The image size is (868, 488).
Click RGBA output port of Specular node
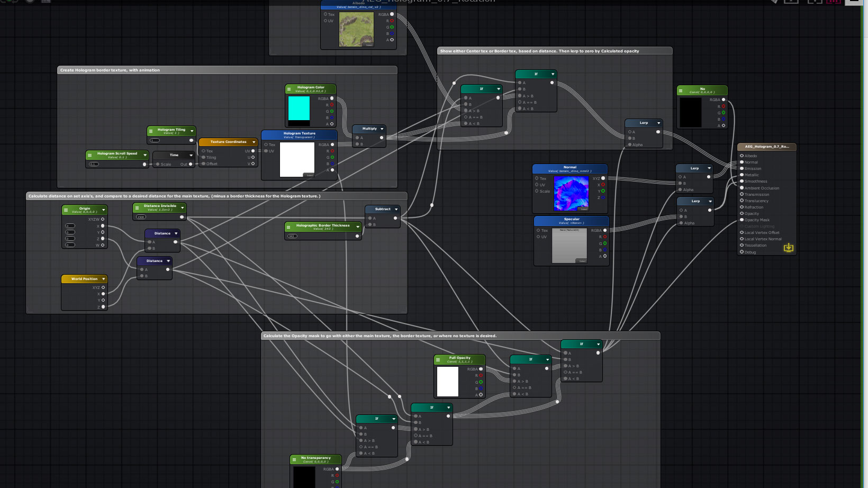pos(605,230)
